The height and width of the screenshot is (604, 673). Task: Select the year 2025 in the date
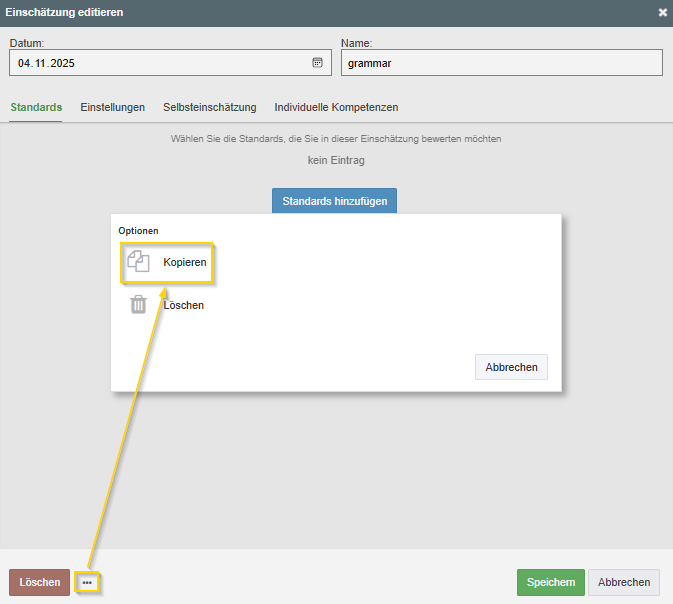tap(62, 63)
